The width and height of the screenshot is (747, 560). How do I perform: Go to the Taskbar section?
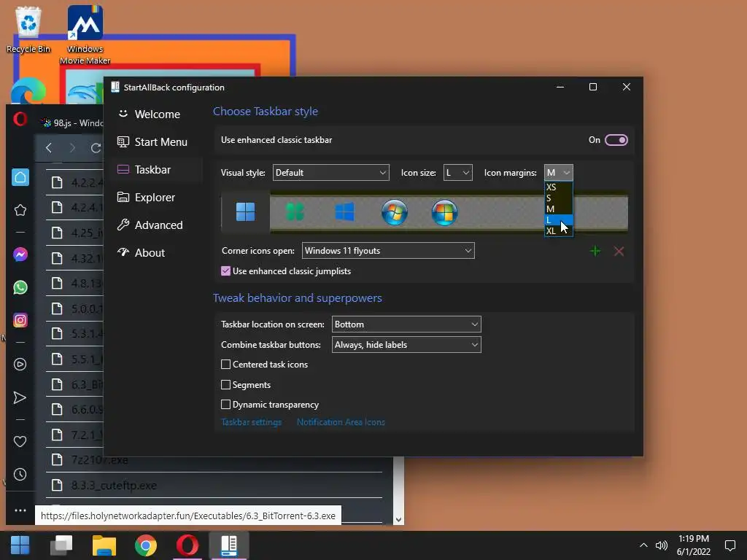[158, 169]
